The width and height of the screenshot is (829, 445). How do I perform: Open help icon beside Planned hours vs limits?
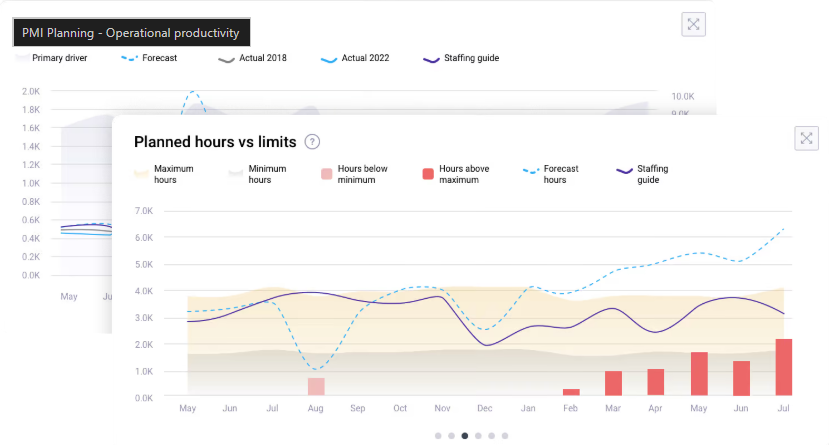(312, 142)
